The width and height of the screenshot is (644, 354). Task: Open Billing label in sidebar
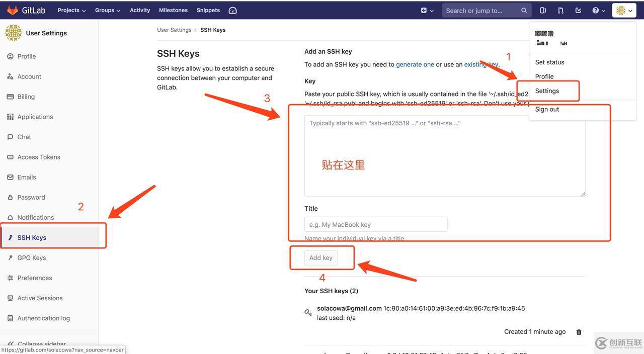point(26,97)
